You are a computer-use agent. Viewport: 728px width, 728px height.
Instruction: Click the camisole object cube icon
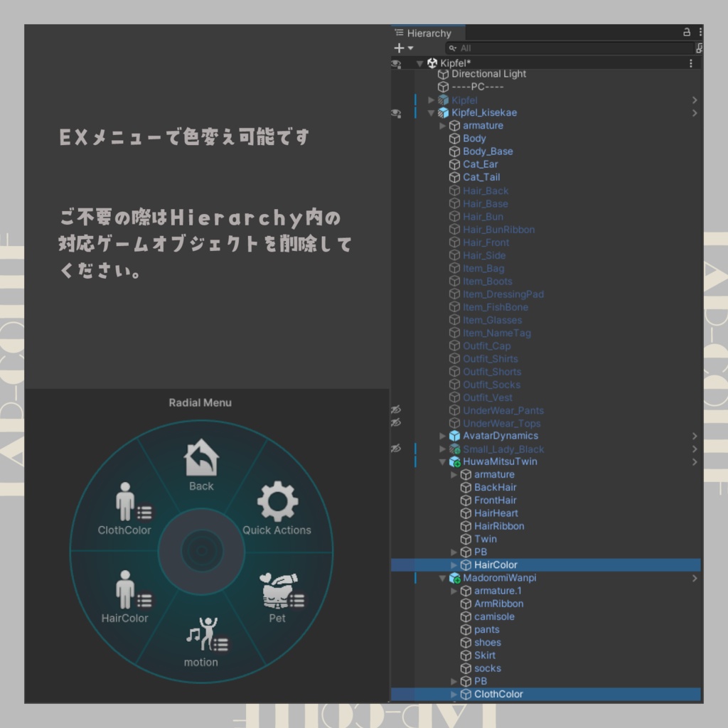466,616
